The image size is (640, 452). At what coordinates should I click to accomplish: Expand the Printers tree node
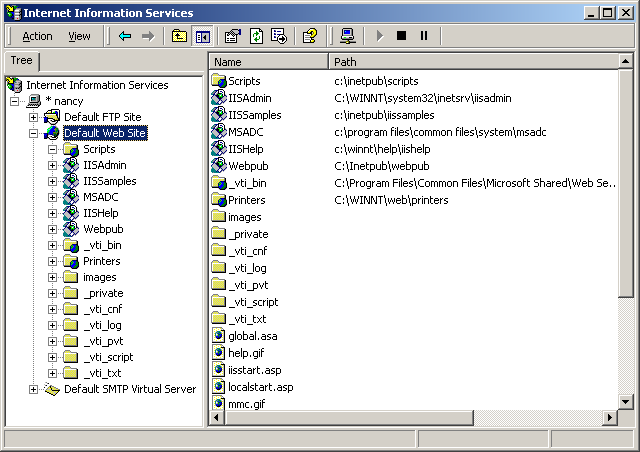(52, 261)
